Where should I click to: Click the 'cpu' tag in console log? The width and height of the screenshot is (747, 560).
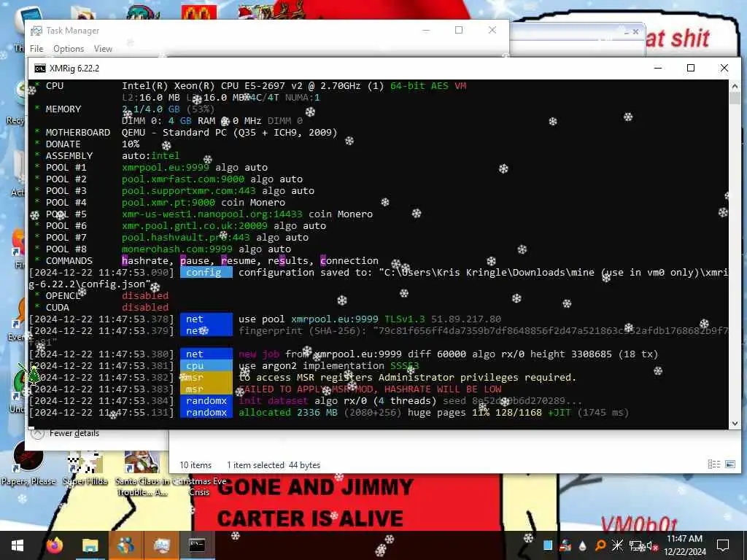click(206, 366)
